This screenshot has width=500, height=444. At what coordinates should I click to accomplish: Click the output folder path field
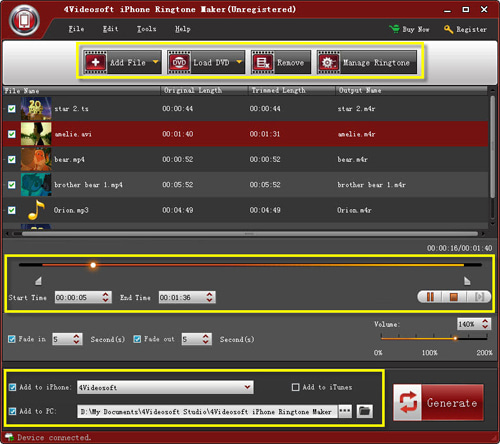[207, 412]
